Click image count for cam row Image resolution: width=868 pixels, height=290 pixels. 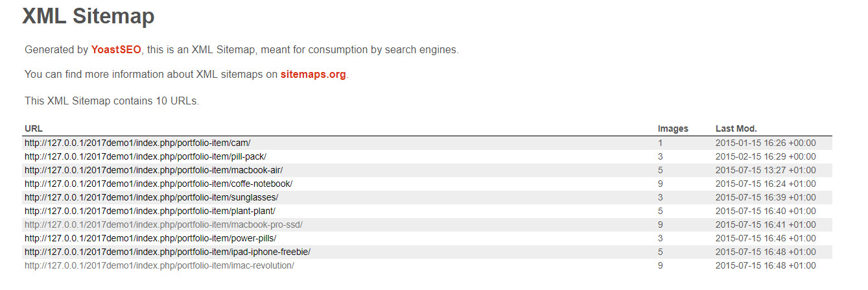(x=660, y=143)
